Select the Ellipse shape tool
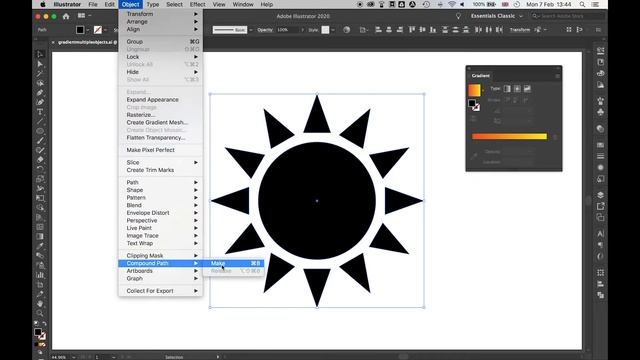 40,131
